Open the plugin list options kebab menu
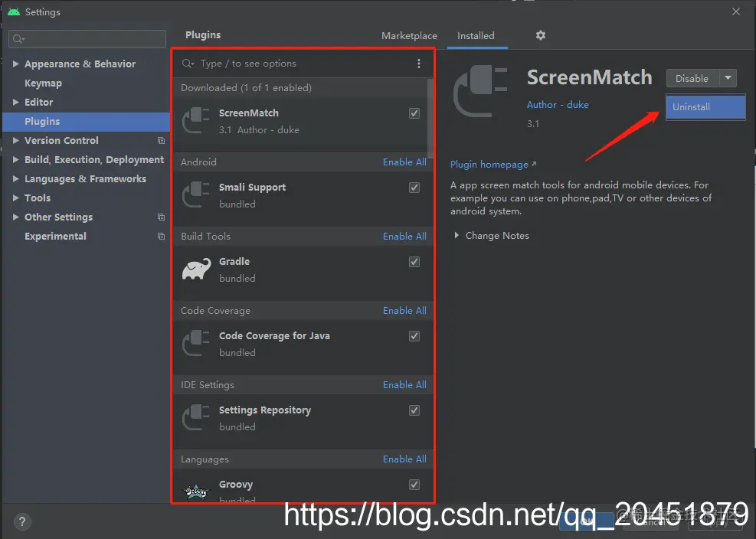Image resolution: width=756 pixels, height=539 pixels. tap(418, 64)
